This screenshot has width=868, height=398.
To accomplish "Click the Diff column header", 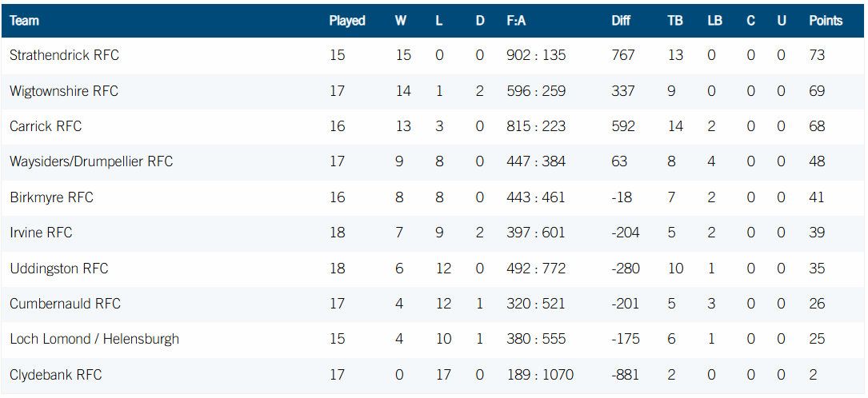I will coord(621,21).
